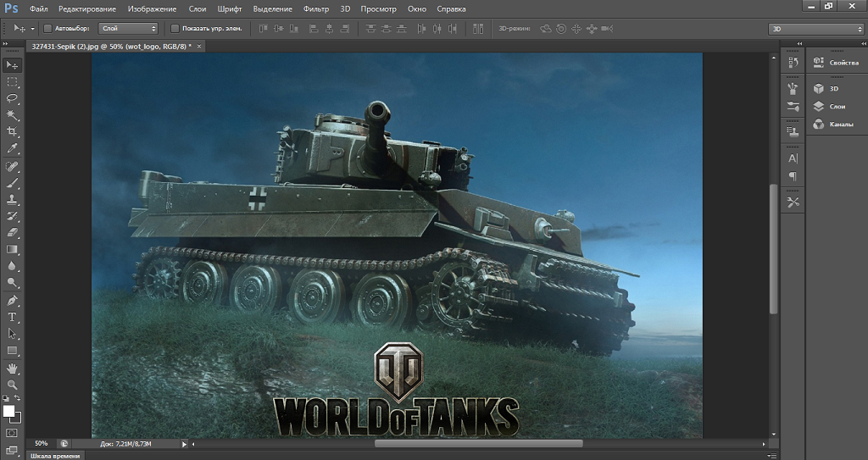This screenshot has width=868, height=460.
Task: Select the Move tool in the toolbox
Action: [x=12, y=65]
